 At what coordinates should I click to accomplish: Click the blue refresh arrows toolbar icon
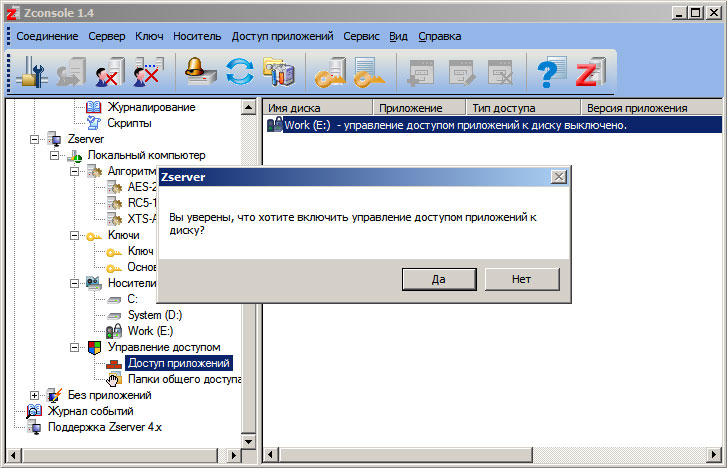(240, 72)
